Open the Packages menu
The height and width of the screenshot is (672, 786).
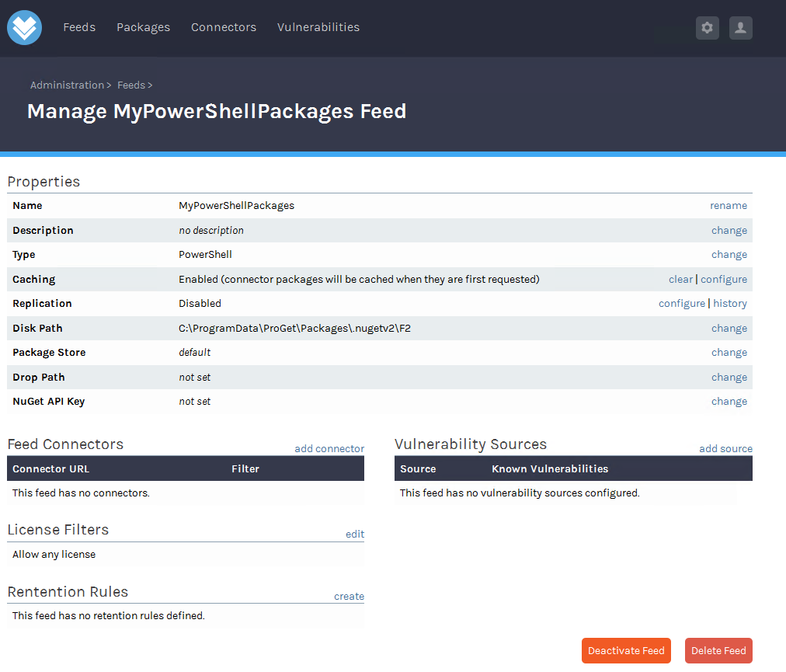pos(144,28)
